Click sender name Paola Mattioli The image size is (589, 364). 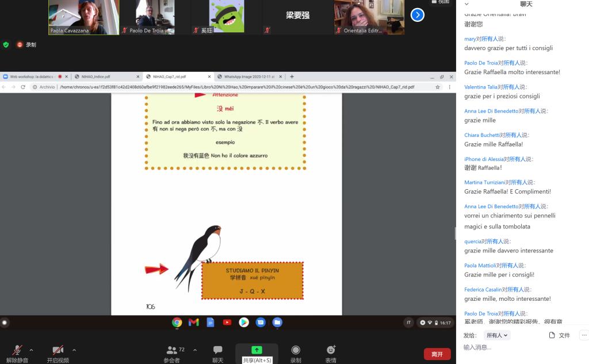480,265
